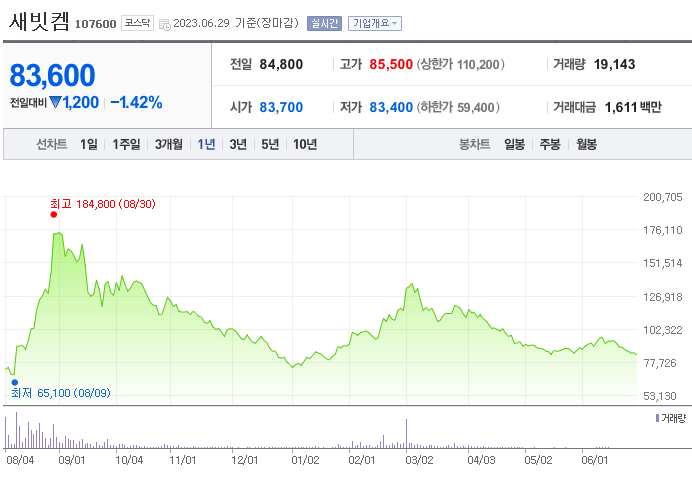Open the 월봉 monthly candle chart
The image size is (692, 478).
587,144
